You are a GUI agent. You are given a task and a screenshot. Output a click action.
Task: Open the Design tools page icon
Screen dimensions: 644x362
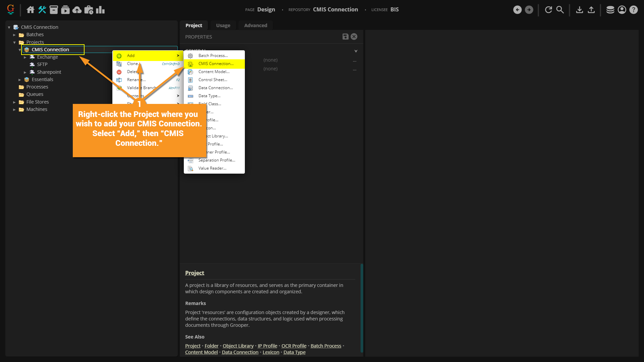(42, 10)
